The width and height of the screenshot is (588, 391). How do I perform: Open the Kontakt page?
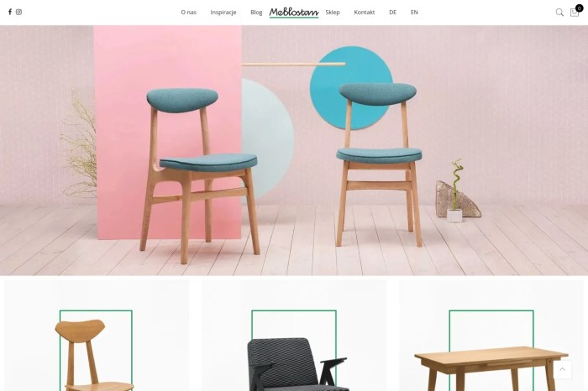(364, 13)
